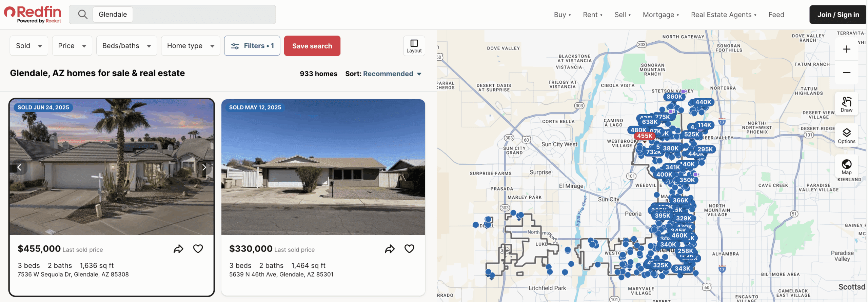Share the $330,000 46th Ave listing
The image size is (868, 302).
(390, 249)
